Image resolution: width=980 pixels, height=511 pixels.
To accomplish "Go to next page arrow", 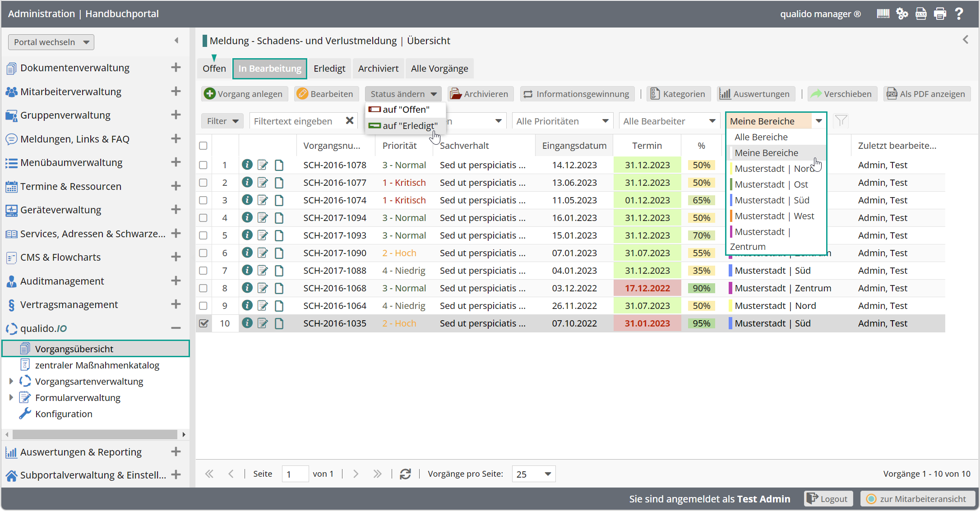I will point(356,474).
